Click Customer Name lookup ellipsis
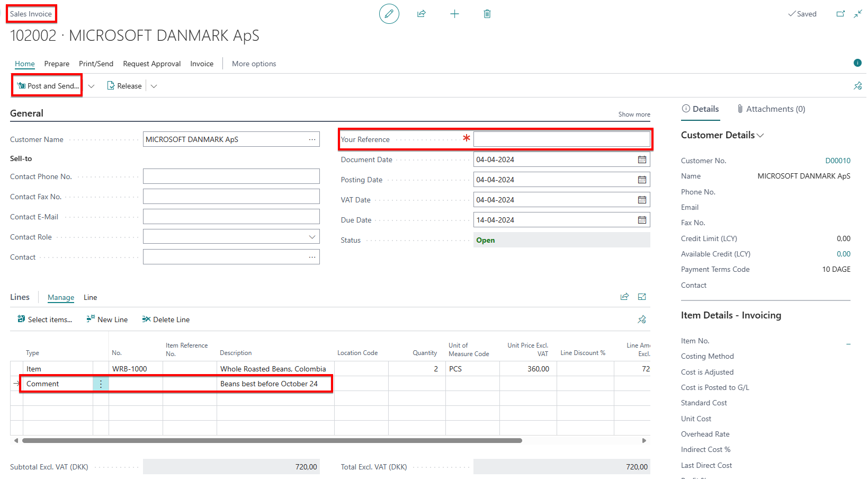The image size is (868, 479). tap(312, 139)
